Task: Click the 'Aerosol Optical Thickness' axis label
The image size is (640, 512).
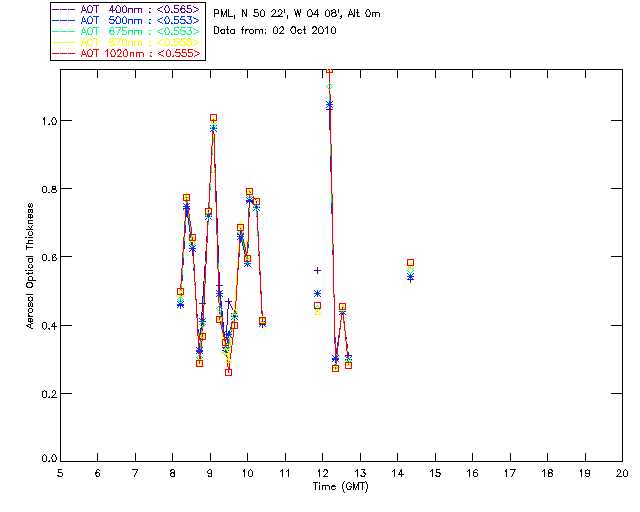Action: point(29,266)
